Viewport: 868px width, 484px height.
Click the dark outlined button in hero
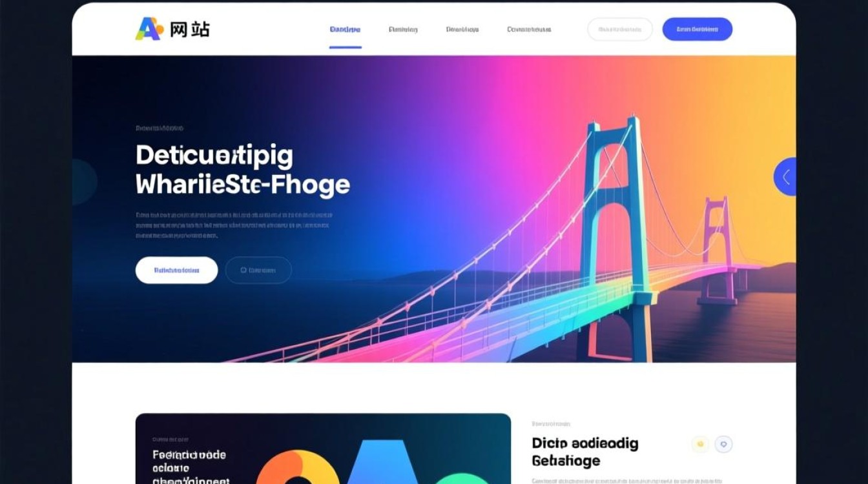pyautogui.click(x=258, y=270)
